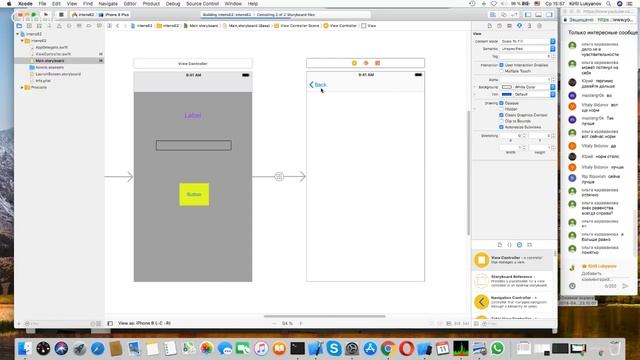Open the Identity inspector tab
This screenshot has height=360, width=640.
(x=509, y=26)
